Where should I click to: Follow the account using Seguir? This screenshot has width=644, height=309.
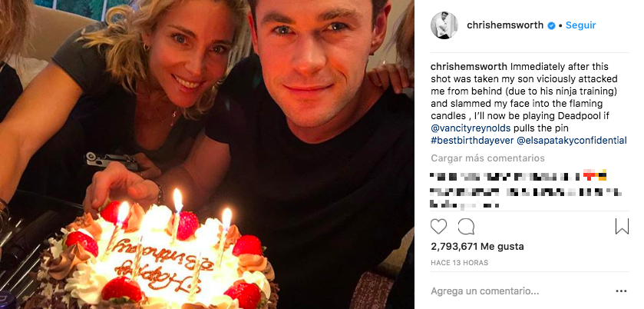pyautogui.click(x=581, y=25)
